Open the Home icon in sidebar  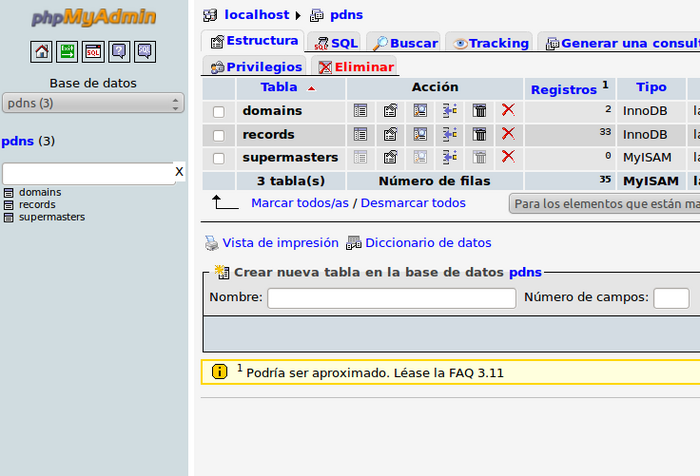tap(41, 52)
